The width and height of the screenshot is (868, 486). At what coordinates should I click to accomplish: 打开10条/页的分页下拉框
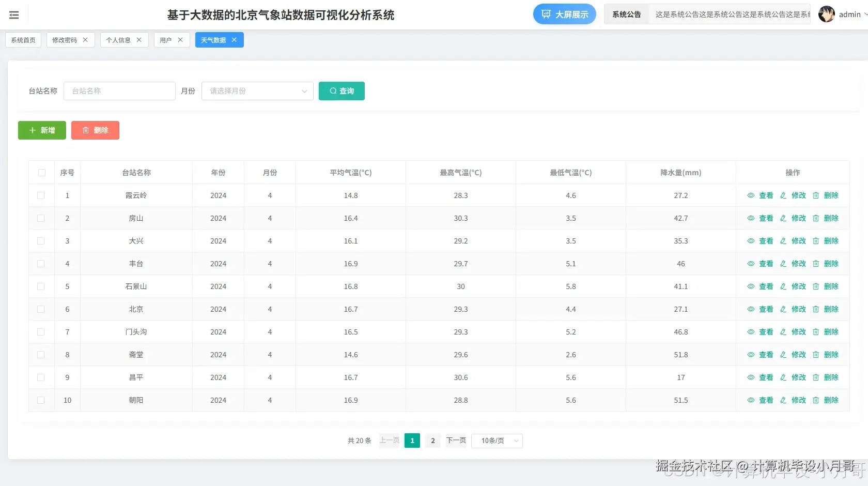pos(497,441)
